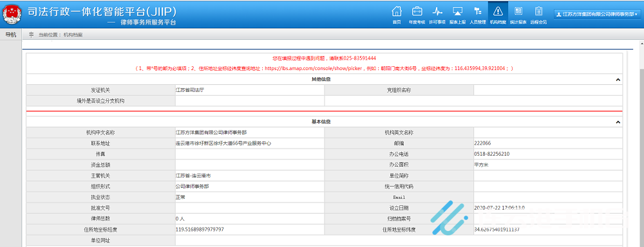The width and height of the screenshot is (644, 247).
Task: Click the 基本信息 section header
Action: 321,122
